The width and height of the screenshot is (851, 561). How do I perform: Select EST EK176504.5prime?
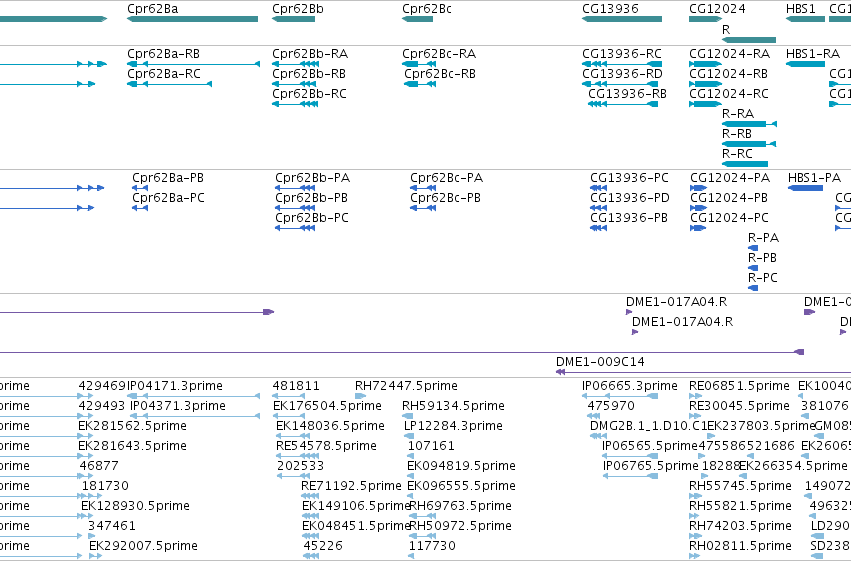[288, 416]
